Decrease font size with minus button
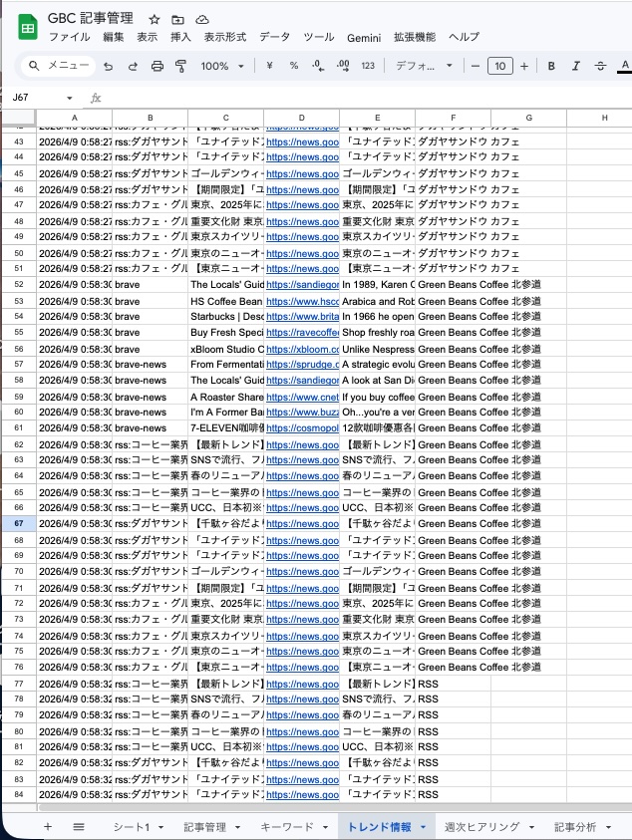This screenshot has height=840, width=632. [x=474, y=66]
